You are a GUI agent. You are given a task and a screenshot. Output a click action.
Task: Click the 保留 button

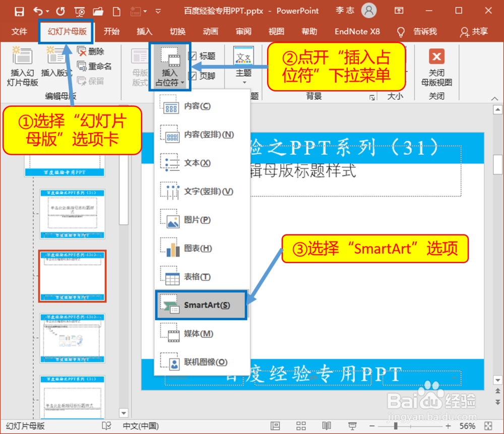(x=91, y=81)
